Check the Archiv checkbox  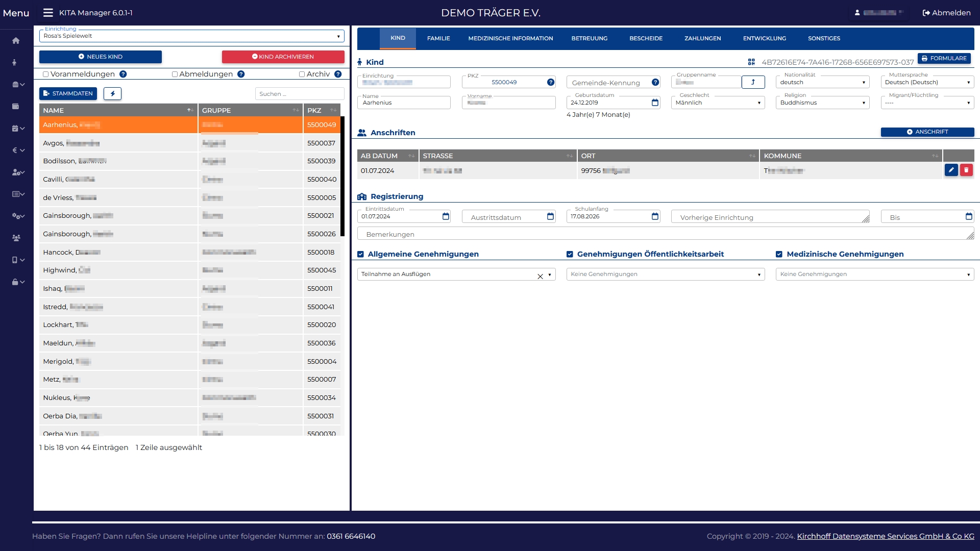tap(302, 74)
